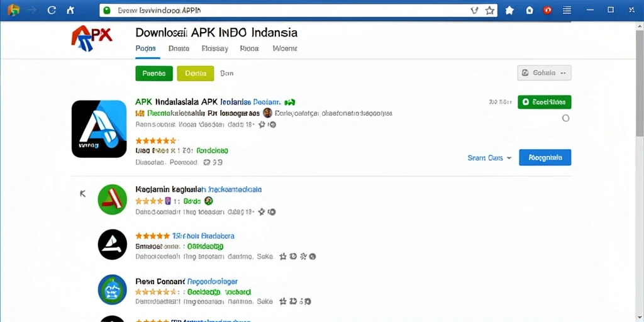The width and height of the screenshot is (644, 322).
Task: Click the V icon inside the address bar
Action: click(x=474, y=10)
